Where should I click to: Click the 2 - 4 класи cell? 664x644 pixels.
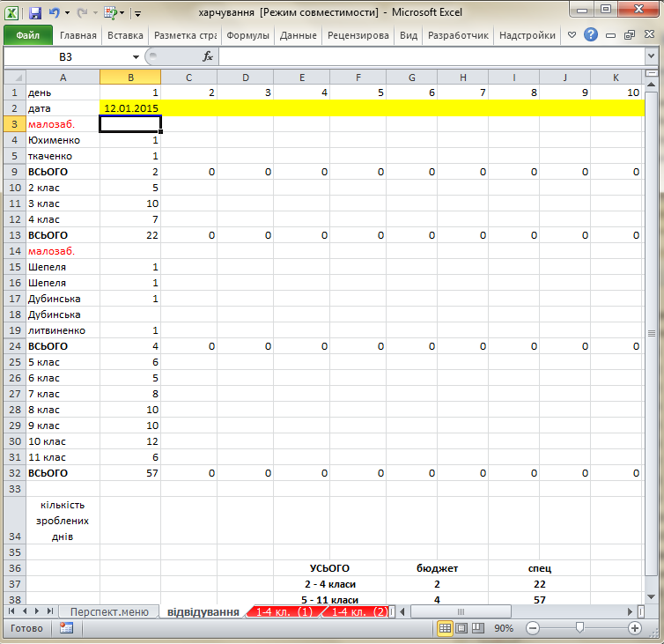click(330, 584)
